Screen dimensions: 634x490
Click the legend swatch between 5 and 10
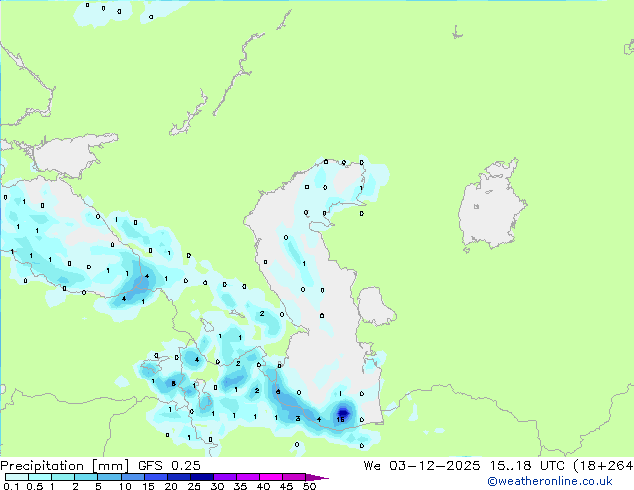pyautogui.click(x=109, y=477)
